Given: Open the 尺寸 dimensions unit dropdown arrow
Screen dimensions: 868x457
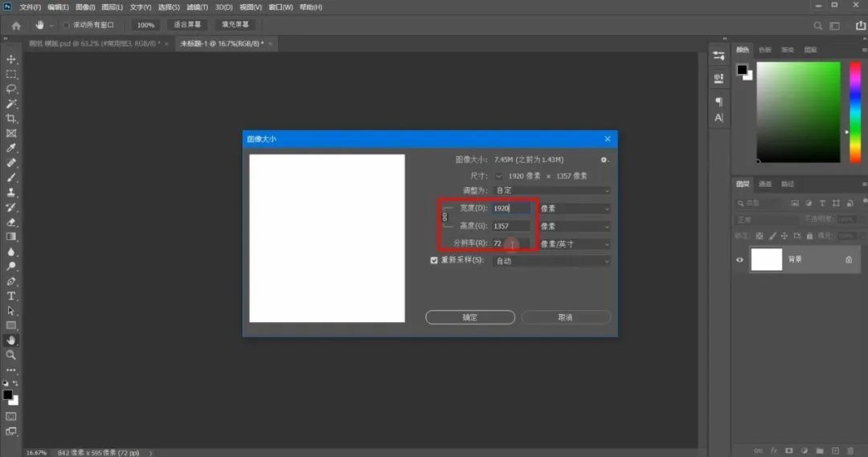Looking at the screenshot, I should tap(499, 176).
